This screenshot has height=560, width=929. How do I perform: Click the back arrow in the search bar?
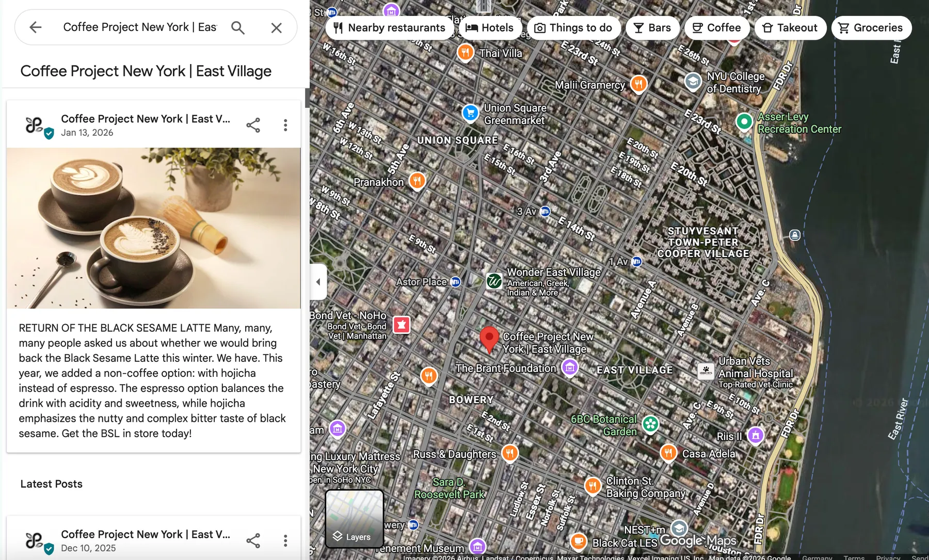pos(35,27)
